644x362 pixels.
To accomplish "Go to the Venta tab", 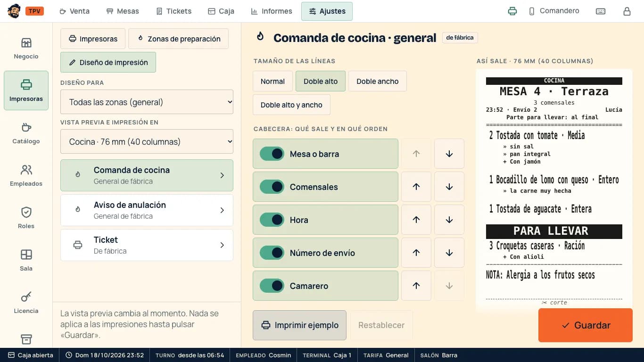I will [x=74, y=11].
